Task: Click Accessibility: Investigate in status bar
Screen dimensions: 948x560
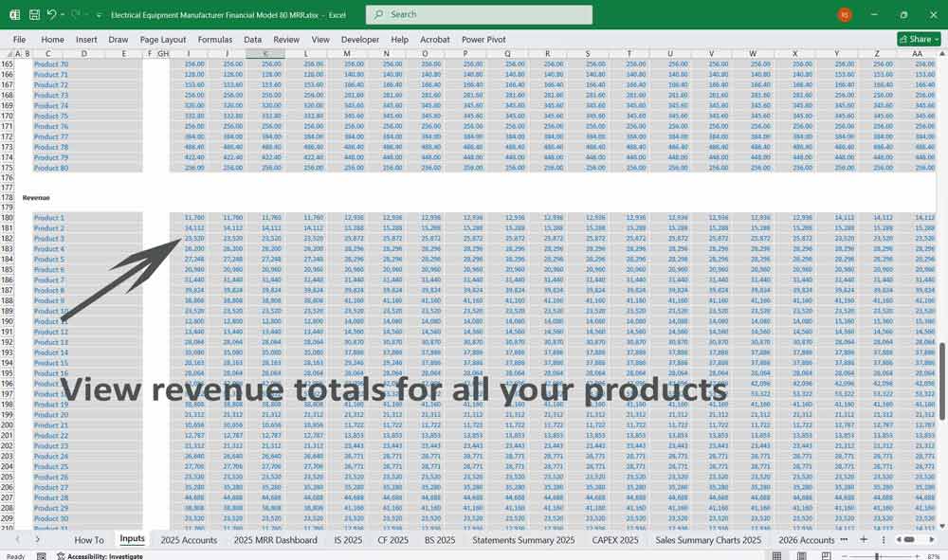Action: click(100, 556)
